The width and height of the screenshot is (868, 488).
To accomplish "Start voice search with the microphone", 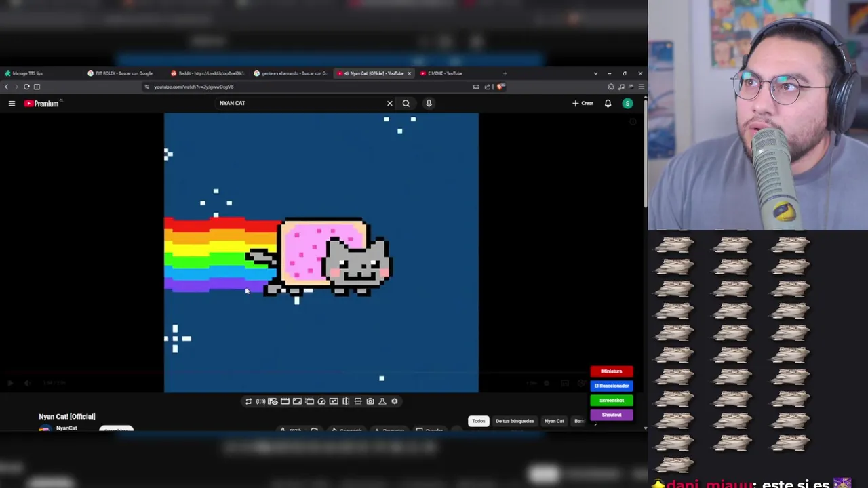I will [x=429, y=103].
